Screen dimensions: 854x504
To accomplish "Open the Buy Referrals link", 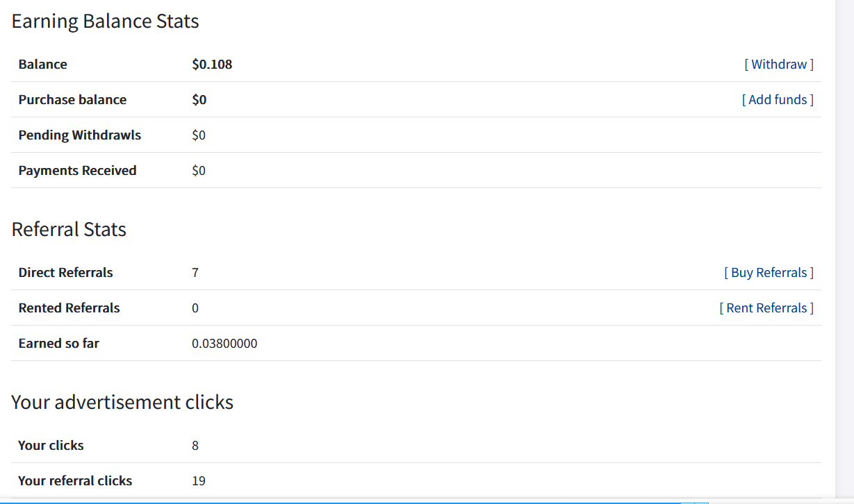I will pyautogui.click(x=769, y=273).
